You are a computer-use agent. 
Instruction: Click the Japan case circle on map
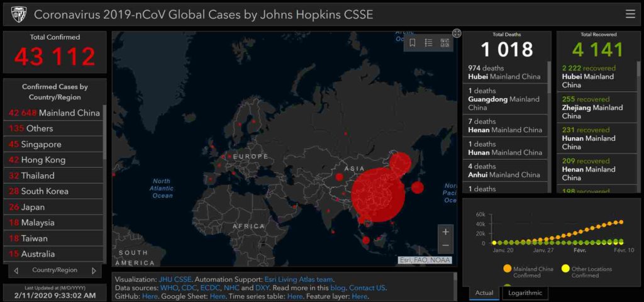coord(418,187)
